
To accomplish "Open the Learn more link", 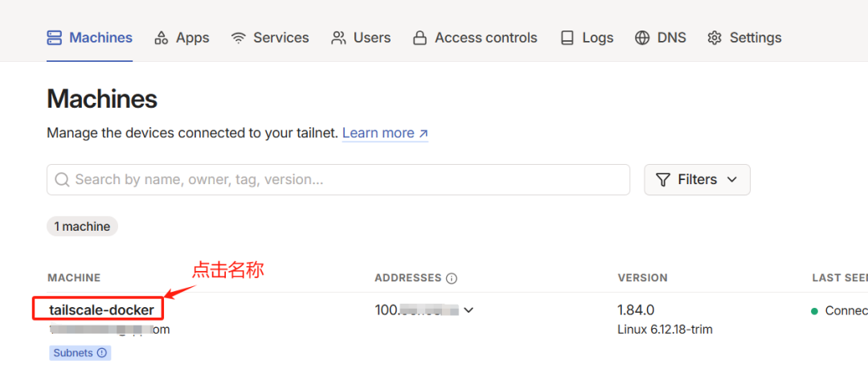I will coord(385,133).
